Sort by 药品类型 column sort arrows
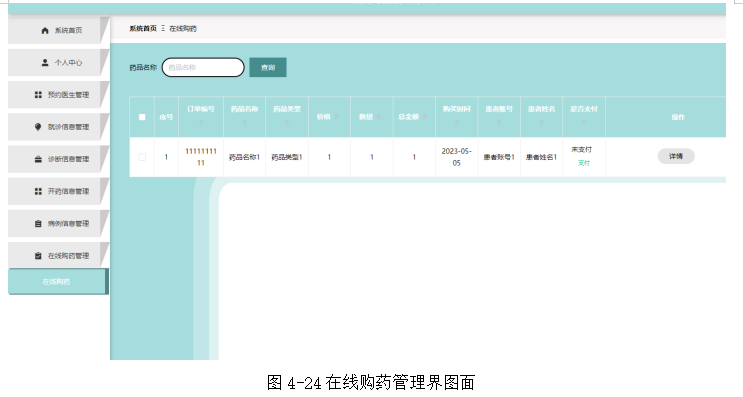 287,123
